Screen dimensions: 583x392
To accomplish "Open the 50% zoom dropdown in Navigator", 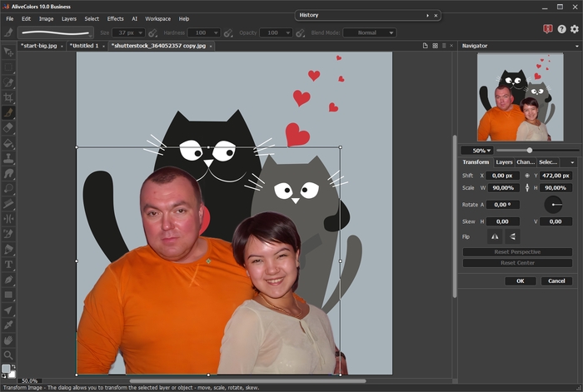I will pyautogui.click(x=477, y=151).
